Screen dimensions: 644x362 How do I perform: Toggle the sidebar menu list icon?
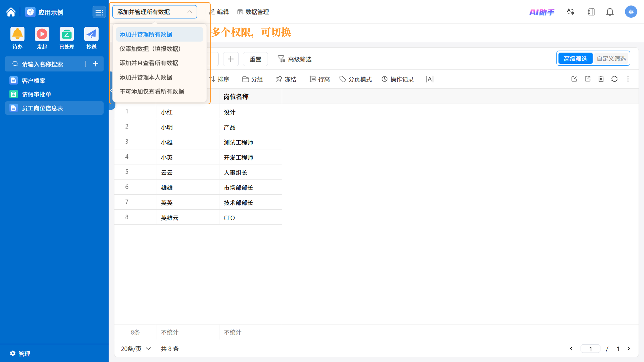coord(99,12)
